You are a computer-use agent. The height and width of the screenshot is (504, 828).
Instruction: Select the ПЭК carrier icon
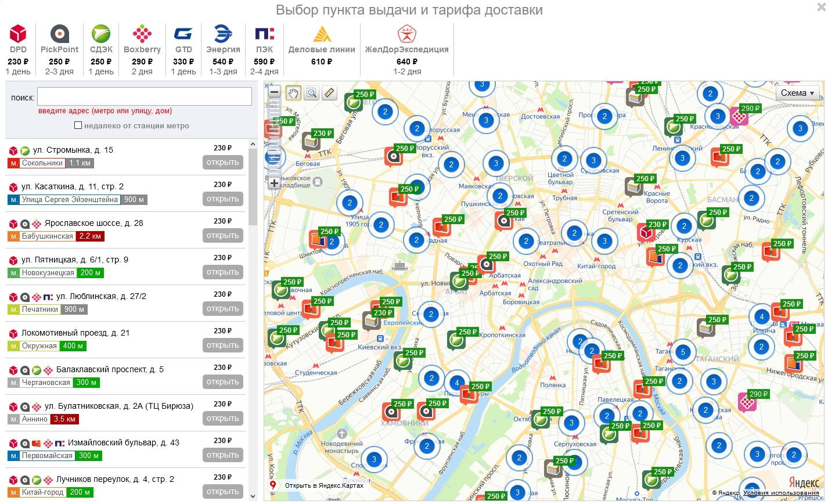[264, 33]
